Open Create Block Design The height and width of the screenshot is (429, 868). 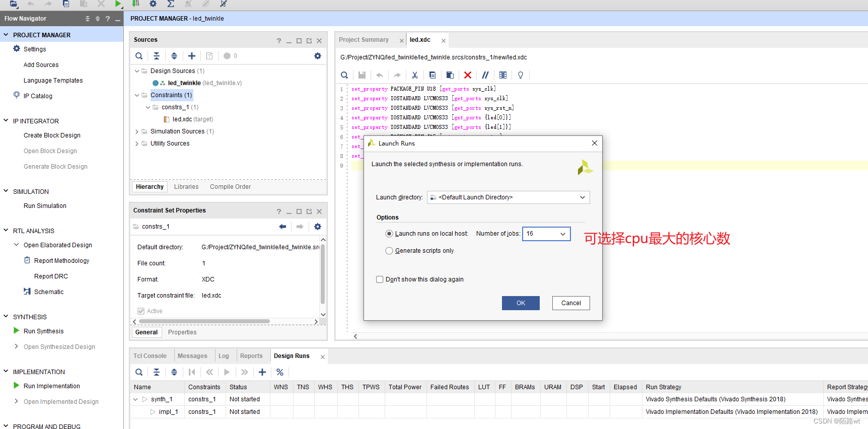[x=52, y=135]
